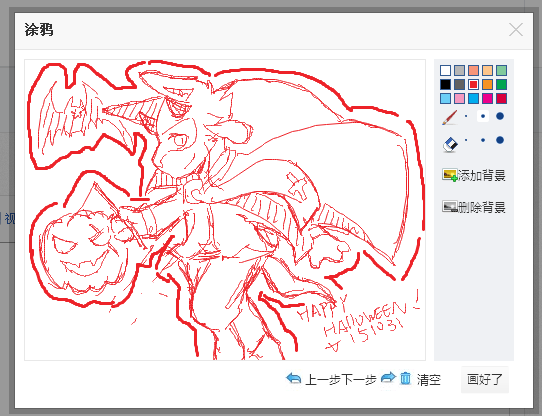
Task: Select the pink color swatch
Action: pyautogui.click(x=459, y=98)
